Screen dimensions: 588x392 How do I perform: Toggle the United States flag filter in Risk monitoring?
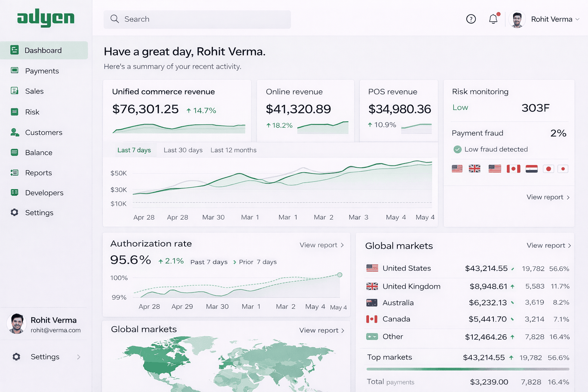(457, 168)
